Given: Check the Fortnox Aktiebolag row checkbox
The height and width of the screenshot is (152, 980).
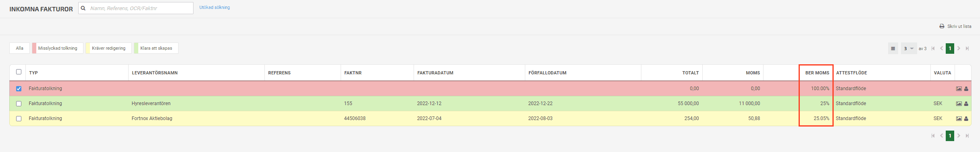Looking at the screenshot, I should 19,118.
